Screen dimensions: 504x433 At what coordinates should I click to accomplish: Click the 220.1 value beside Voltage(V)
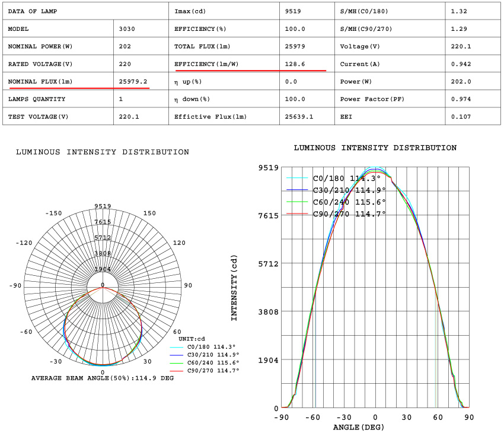coord(473,46)
